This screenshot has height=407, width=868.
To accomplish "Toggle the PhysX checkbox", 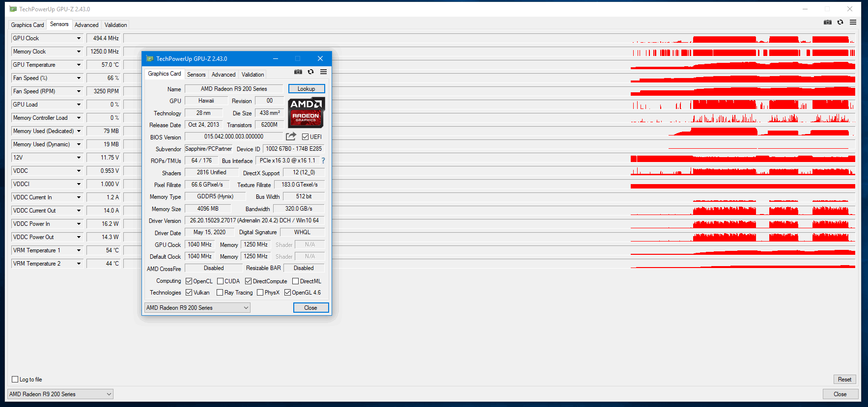I will point(260,293).
